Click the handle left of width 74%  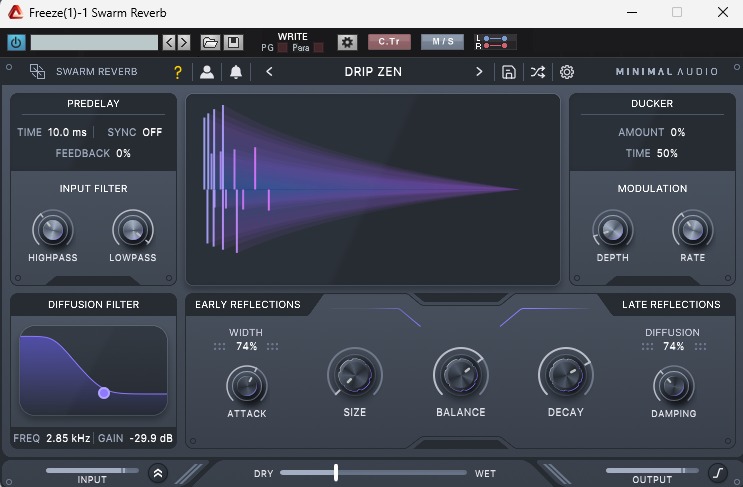pyautogui.click(x=219, y=347)
